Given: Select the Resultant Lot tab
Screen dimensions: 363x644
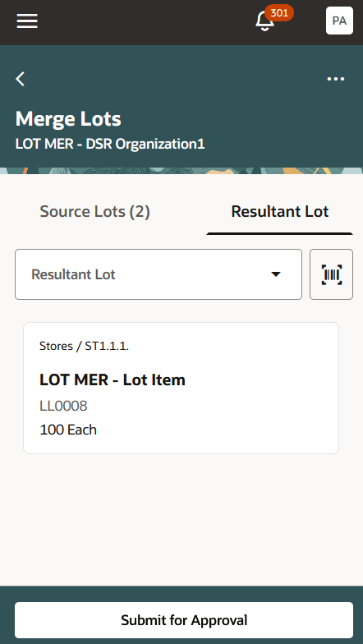Looking at the screenshot, I should click(x=279, y=212).
